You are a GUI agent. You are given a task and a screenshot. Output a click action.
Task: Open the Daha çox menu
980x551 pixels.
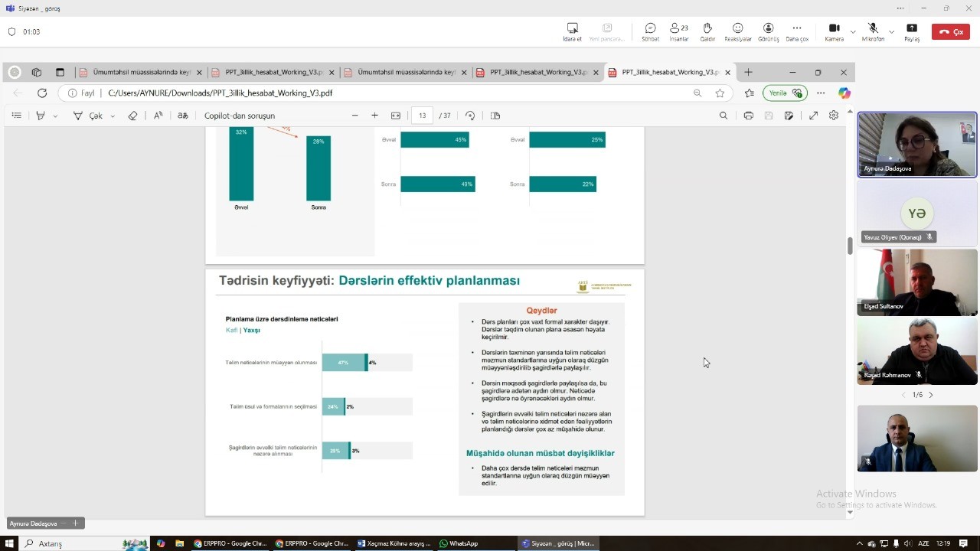pos(796,31)
